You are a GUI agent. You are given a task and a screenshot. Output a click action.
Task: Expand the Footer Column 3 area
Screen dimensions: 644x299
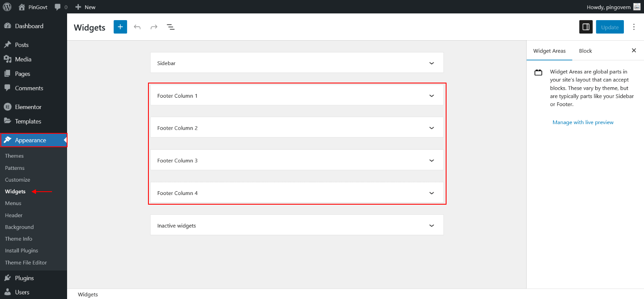click(431, 161)
